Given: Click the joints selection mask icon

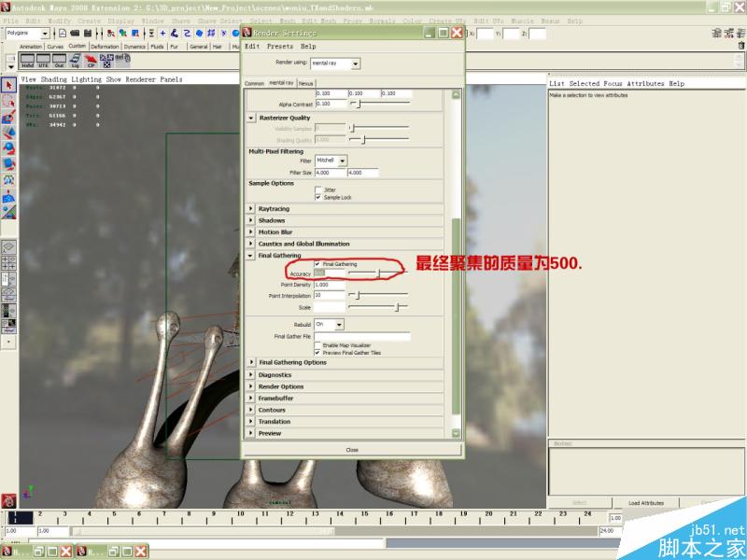Looking at the screenshot, I should click(175, 34).
